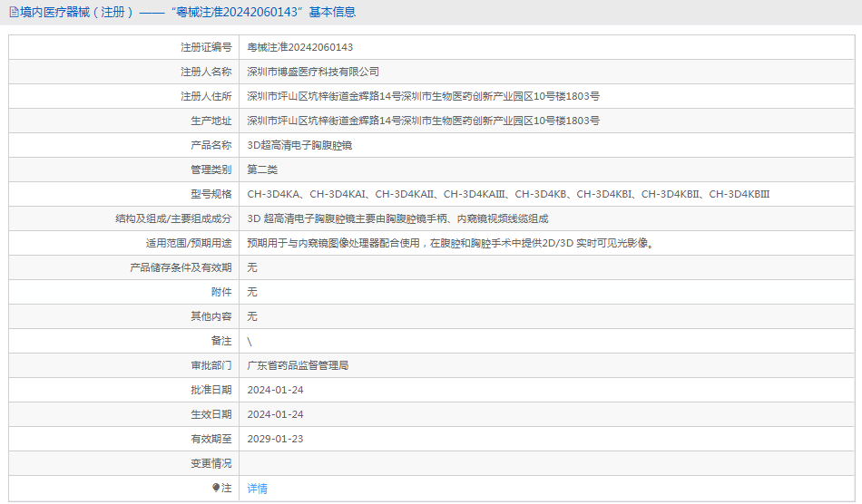Screen dimensions: 862x504
Task: Select registration number 粤械注准20242060143 in table
Action: [300, 47]
